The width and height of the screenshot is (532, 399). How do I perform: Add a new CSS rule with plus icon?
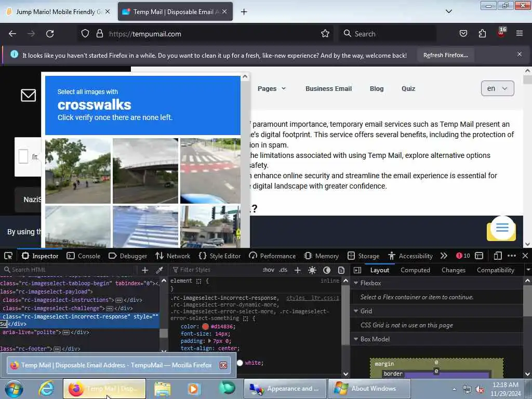tap(298, 270)
